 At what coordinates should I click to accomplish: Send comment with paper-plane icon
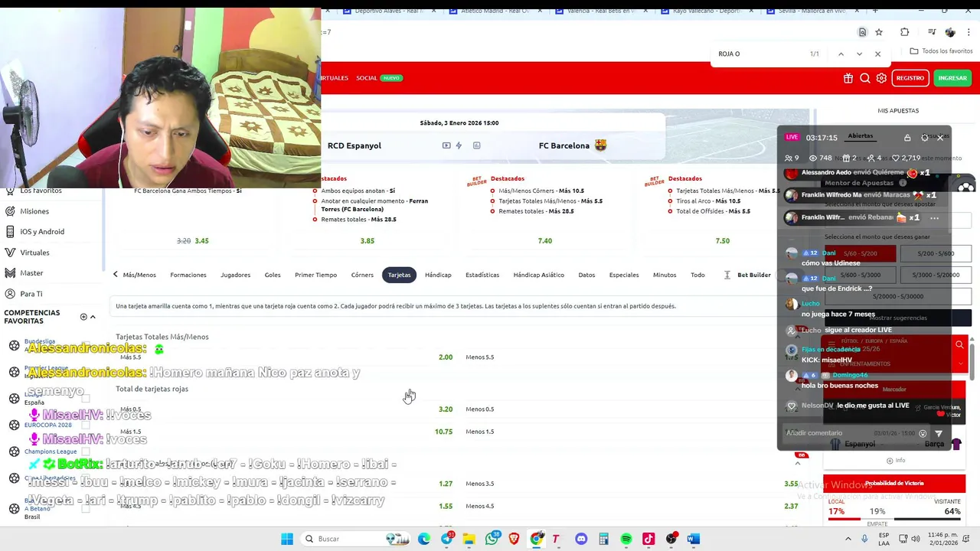pos(939,433)
